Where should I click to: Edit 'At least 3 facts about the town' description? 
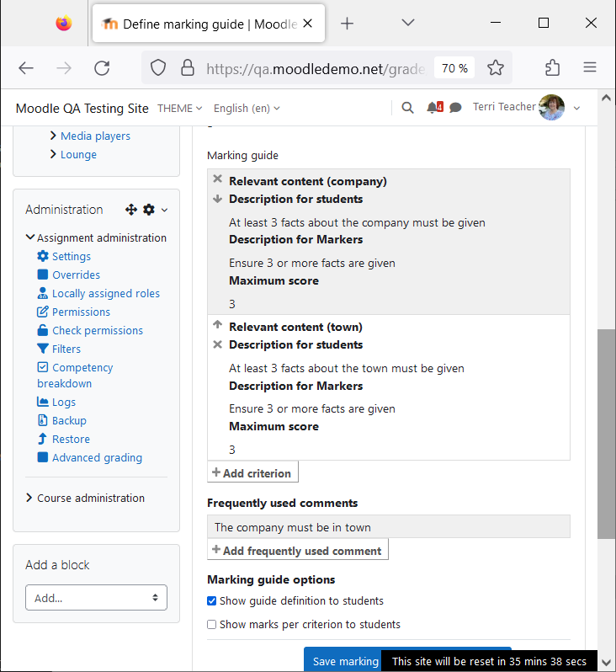click(x=347, y=368)
